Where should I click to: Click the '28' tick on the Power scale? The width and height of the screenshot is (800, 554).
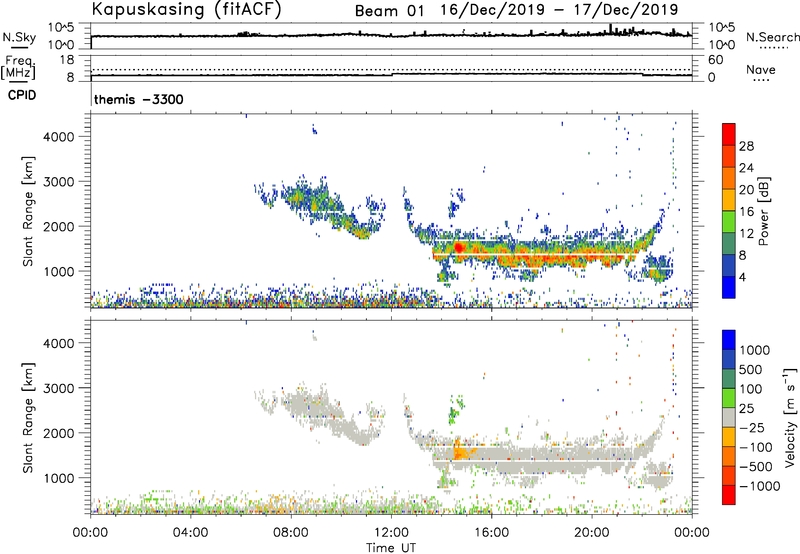746,146
